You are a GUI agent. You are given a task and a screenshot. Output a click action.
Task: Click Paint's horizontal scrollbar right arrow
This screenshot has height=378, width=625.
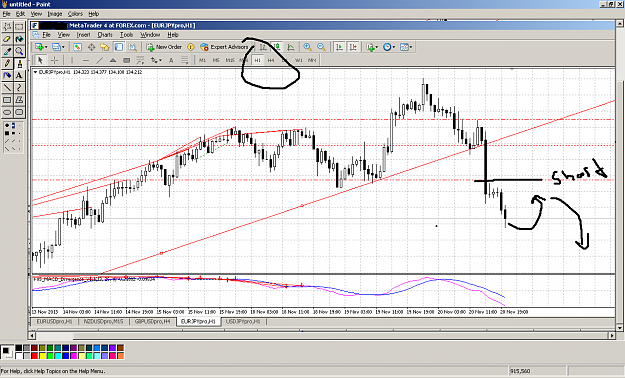[612, 336]
